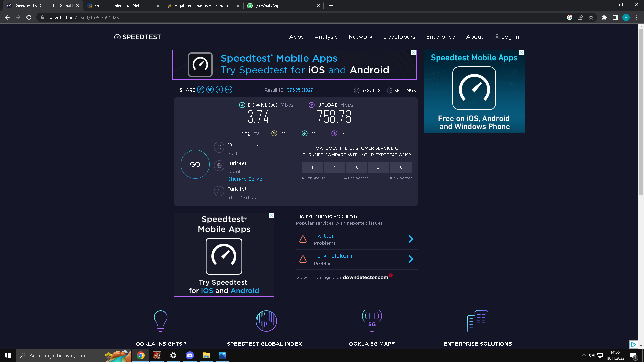Viewport: 644px width, 362px height.
Task: Click the SPEEDTEST logo
Action: (x=138, y=37)
